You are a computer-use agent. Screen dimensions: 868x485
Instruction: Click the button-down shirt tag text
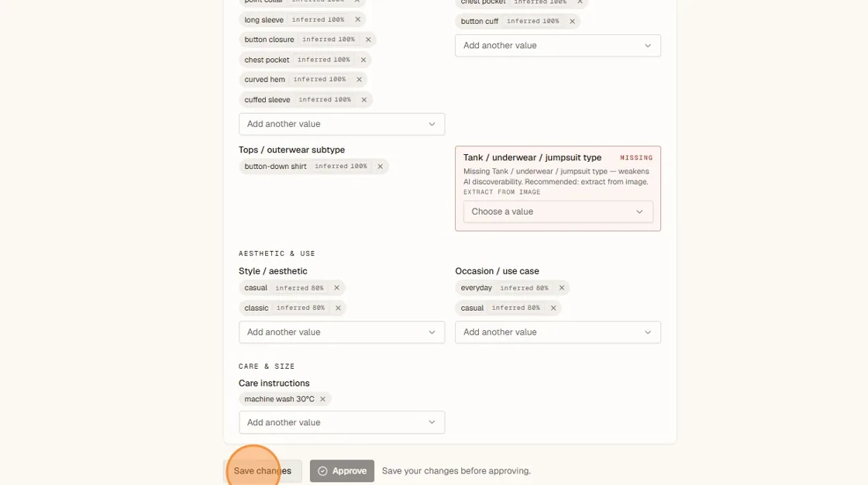275,166
